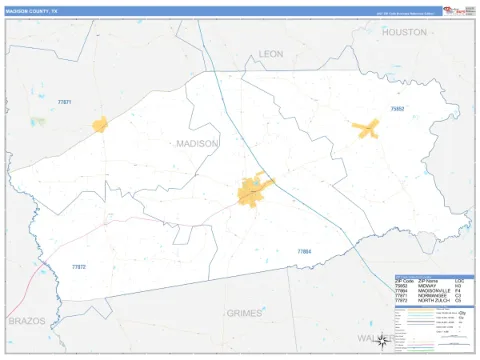Screen dimensions: 480x360
Task: Click the ZIP Name column header
Action: point(428,281)
